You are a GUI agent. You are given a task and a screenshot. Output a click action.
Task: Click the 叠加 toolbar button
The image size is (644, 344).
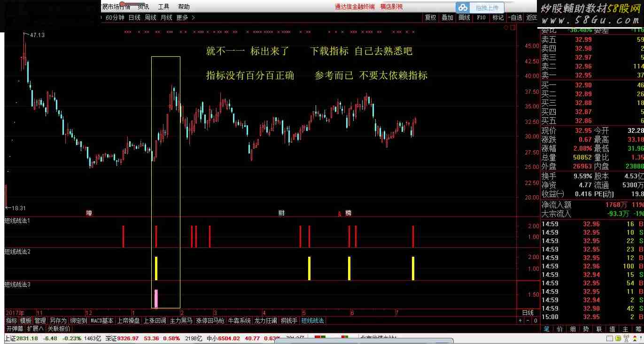[x=447, y=17]
